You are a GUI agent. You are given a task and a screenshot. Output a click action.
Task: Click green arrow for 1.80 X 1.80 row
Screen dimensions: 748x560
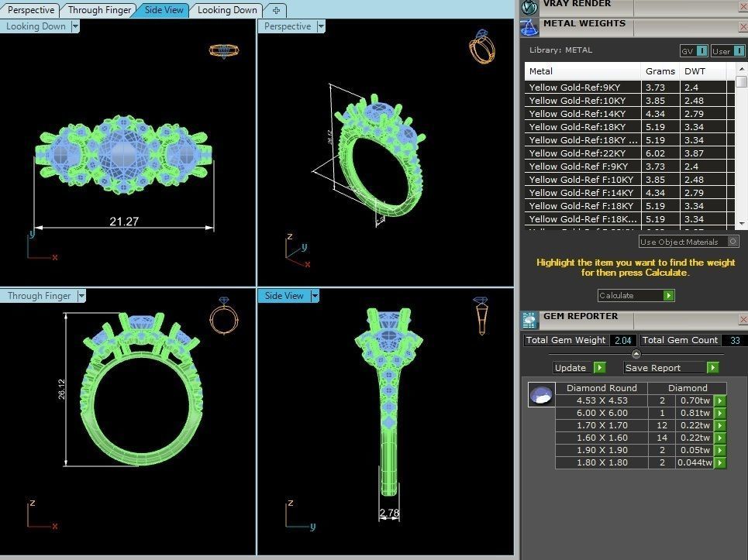(720, 462)
